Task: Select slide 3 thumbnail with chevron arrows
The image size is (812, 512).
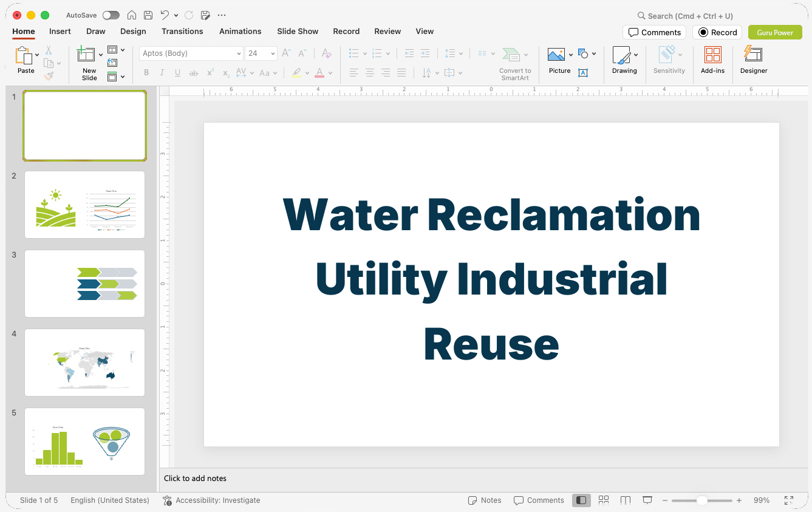Action: tap(84, 284)
